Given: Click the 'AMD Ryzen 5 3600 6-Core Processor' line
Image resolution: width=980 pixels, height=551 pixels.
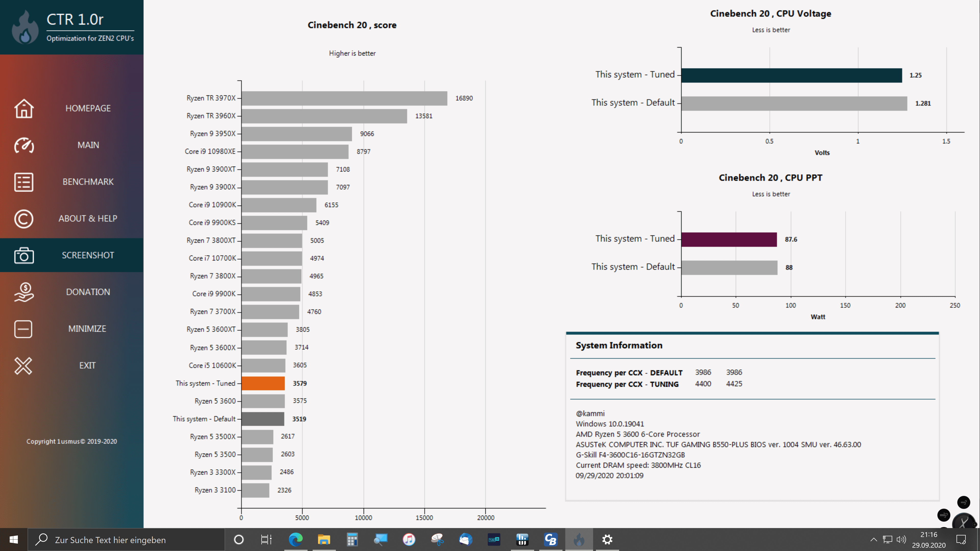Looking at the screenshot, I should pos(638,434).
